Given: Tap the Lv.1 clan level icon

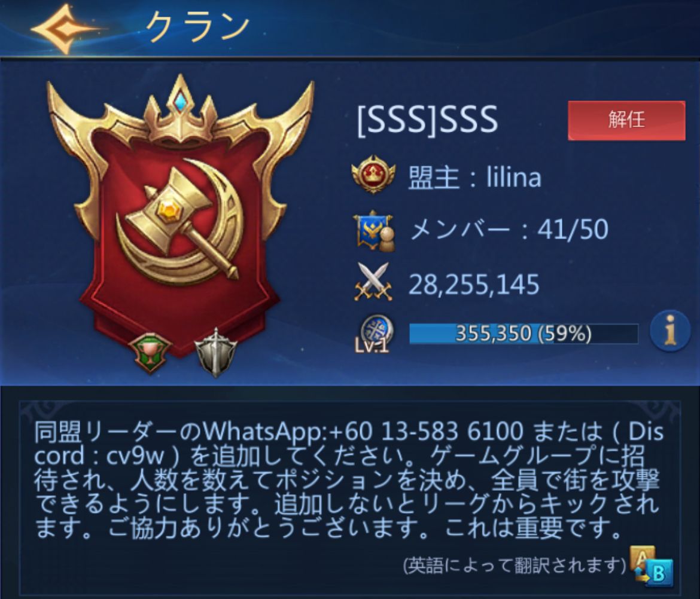Looking at the screenshot, I should (375, 334).
